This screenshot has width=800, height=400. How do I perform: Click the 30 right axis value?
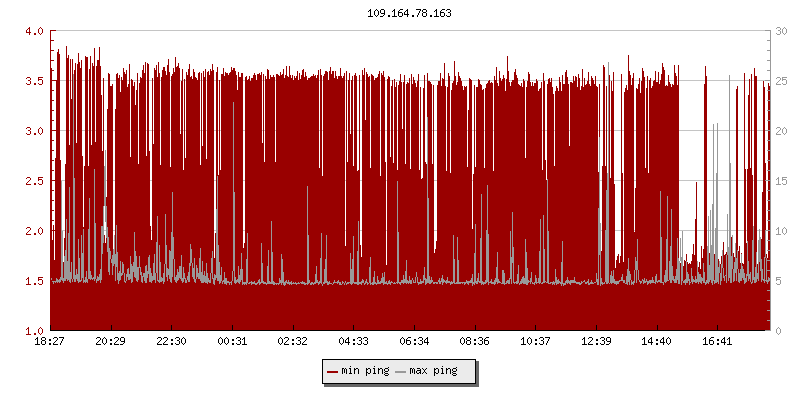[x=783, y=31]
